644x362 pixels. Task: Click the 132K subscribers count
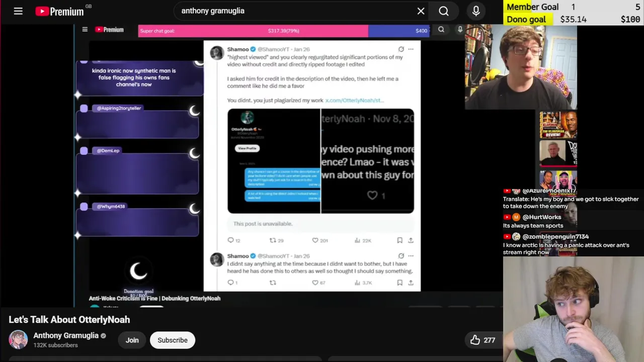coord(55,345)
